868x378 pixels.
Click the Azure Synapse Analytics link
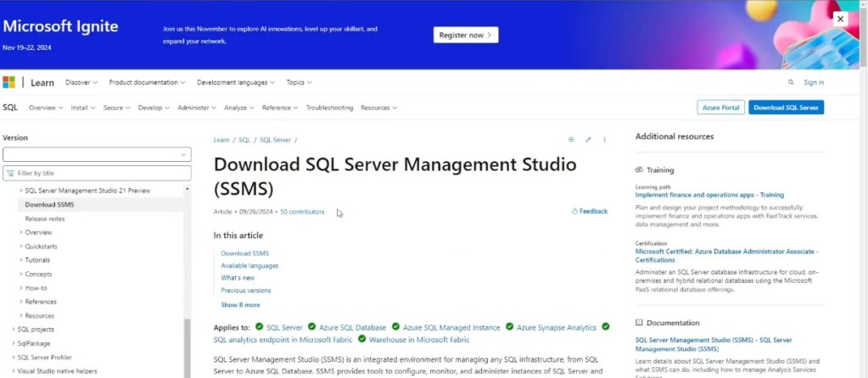[557, 328]
